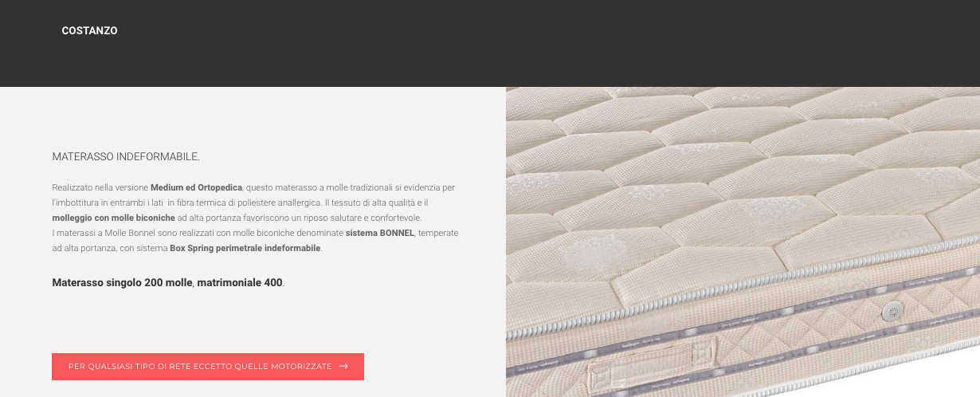Click 'Box Spring perimetrale indeformabile' text
The image size is (980, 397).
coord(245,248)
